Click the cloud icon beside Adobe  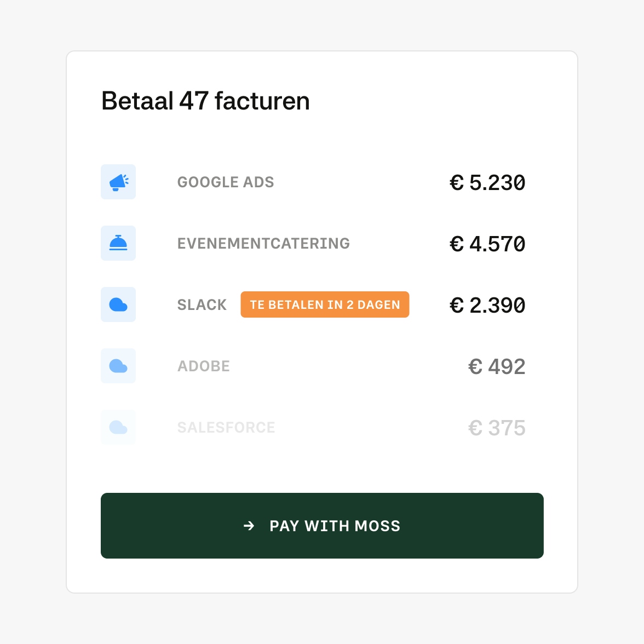click(118, 366)
